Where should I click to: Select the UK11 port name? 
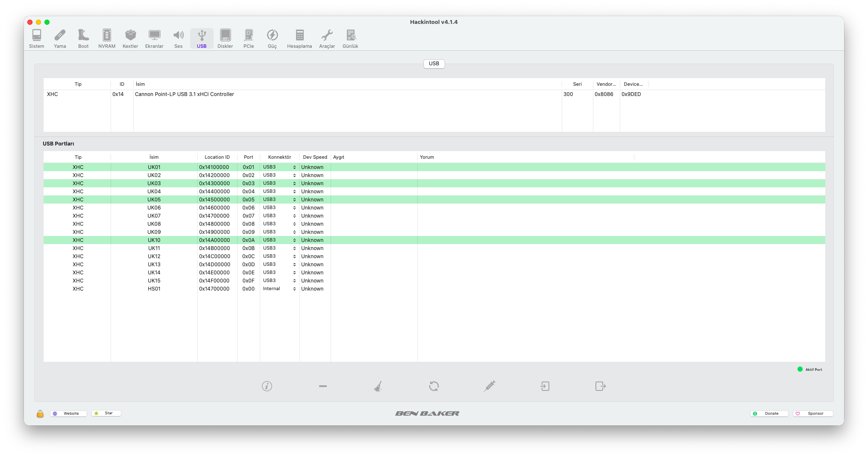pos(154,248)
